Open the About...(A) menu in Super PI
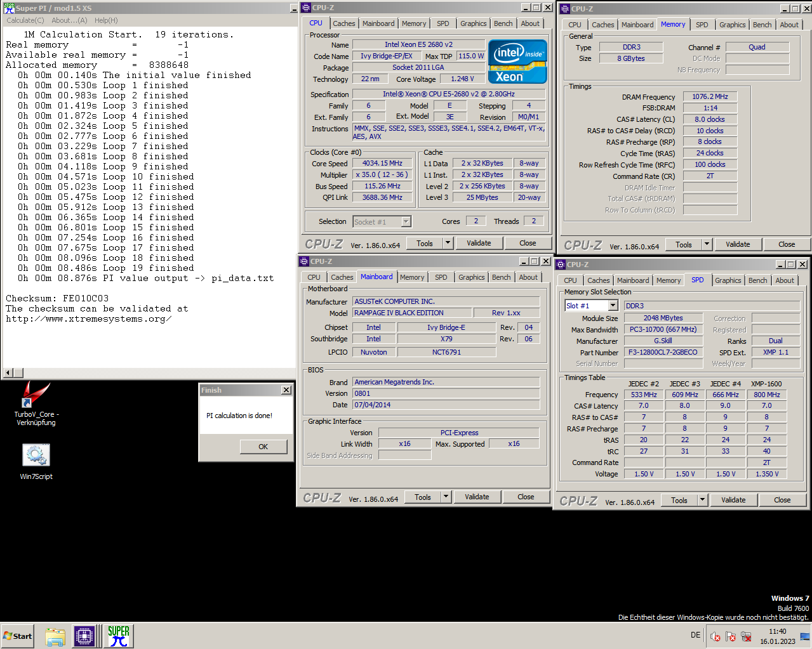 (x=69, y=20)
